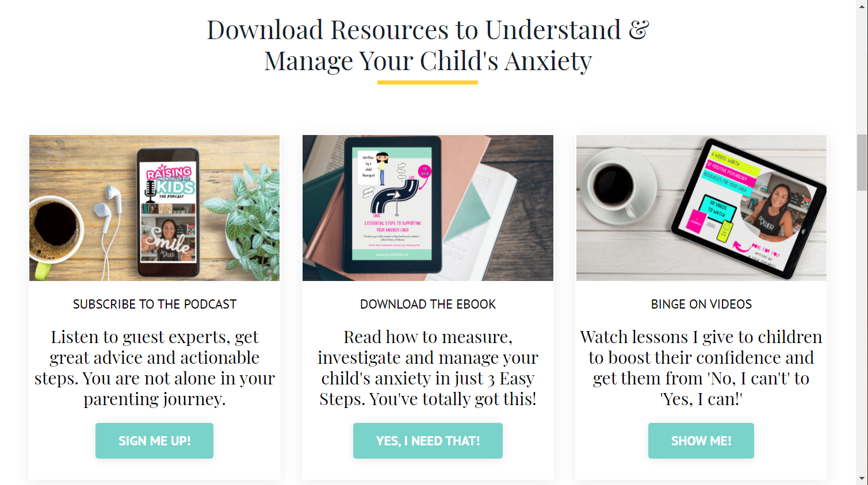Image resolution: width=868 pixels, height=485 pixels.
Task: Open the videos tablet and coffee image
Action: (x=701, y=208)
